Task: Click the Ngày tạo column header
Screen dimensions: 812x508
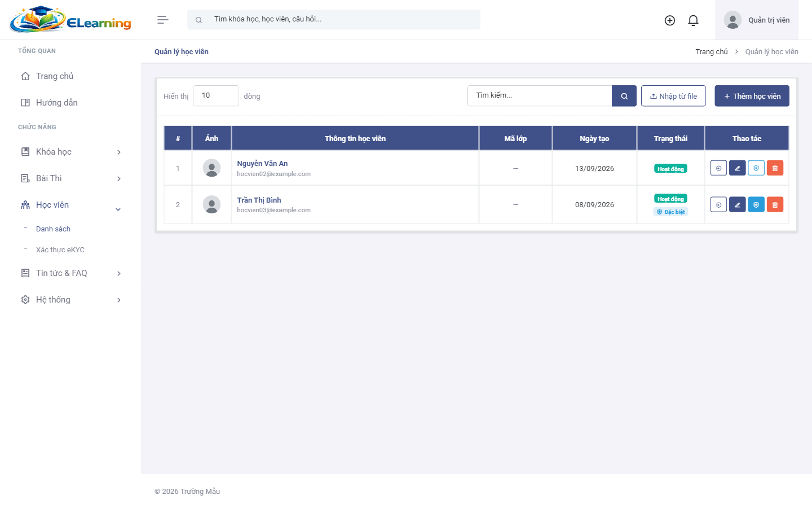Action: (594, 138)
